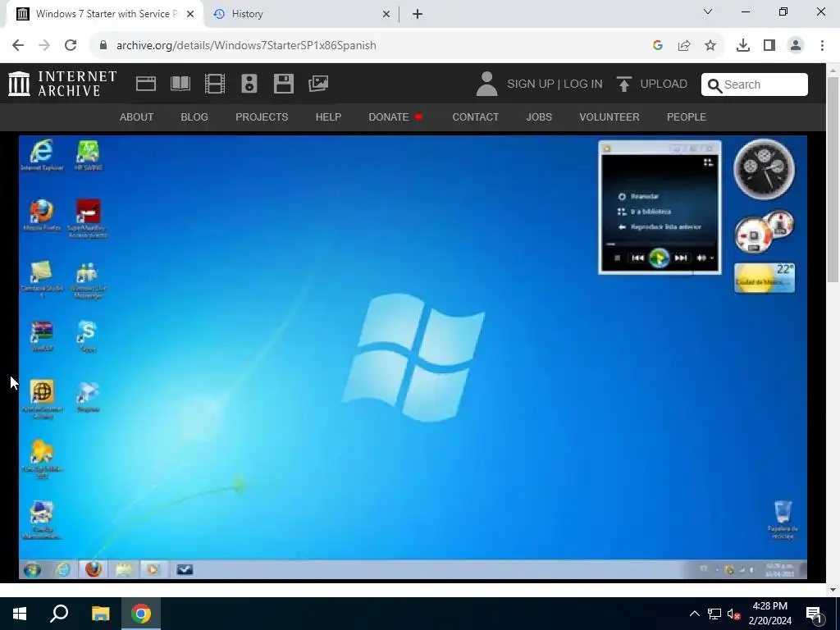Close the History tab
This screenshot has width=840, height=630.
pyautogui.click(x=386, y=14)
